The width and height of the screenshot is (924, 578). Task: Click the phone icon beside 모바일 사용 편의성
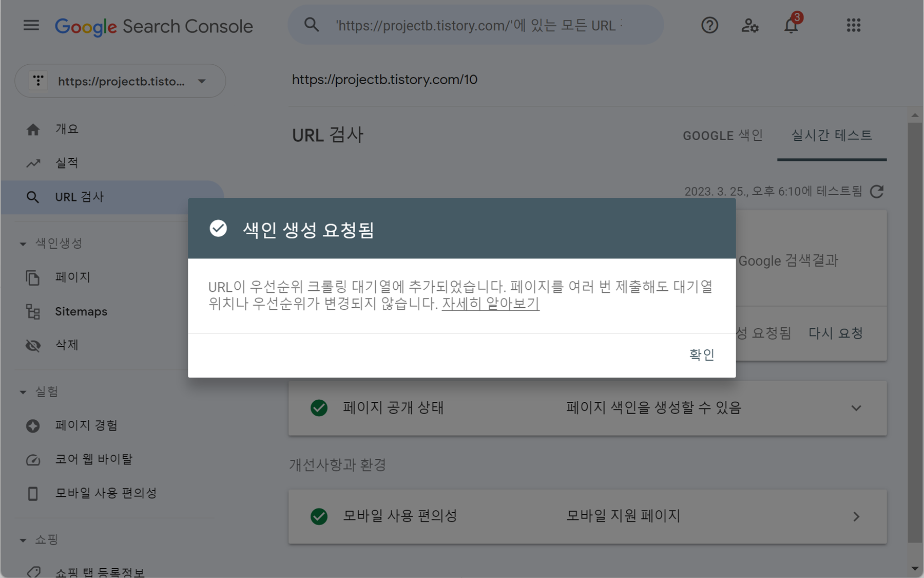click(33, 494)
